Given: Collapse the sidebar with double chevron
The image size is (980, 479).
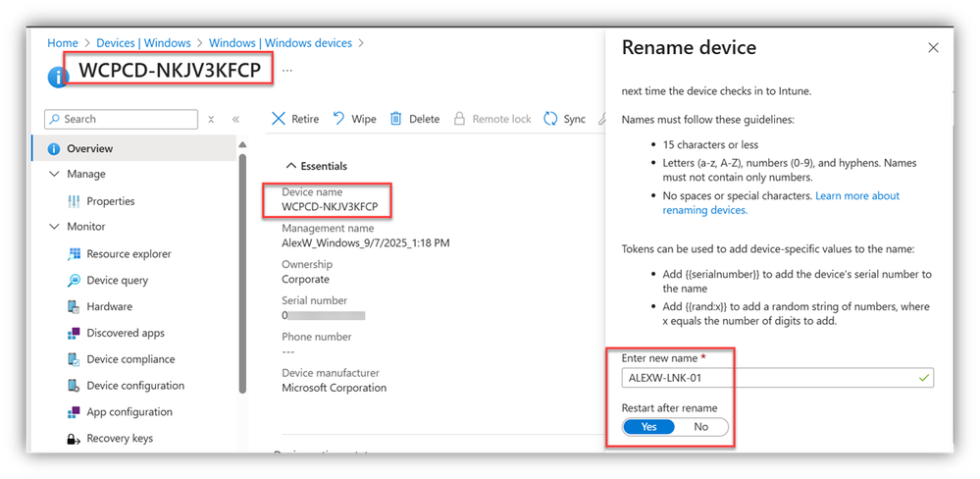Looking at the screenshot, I should point(235,119).
